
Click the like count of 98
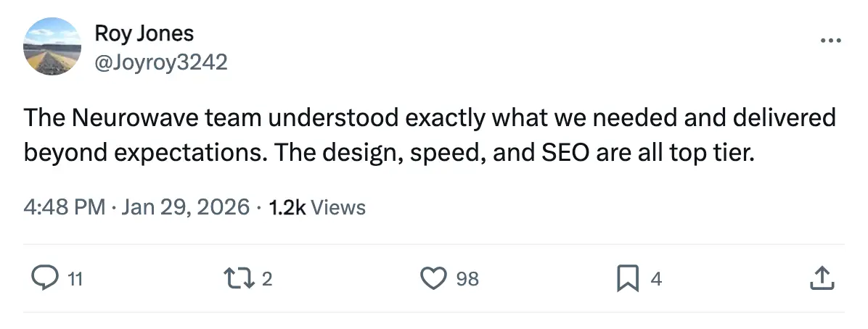467,279
